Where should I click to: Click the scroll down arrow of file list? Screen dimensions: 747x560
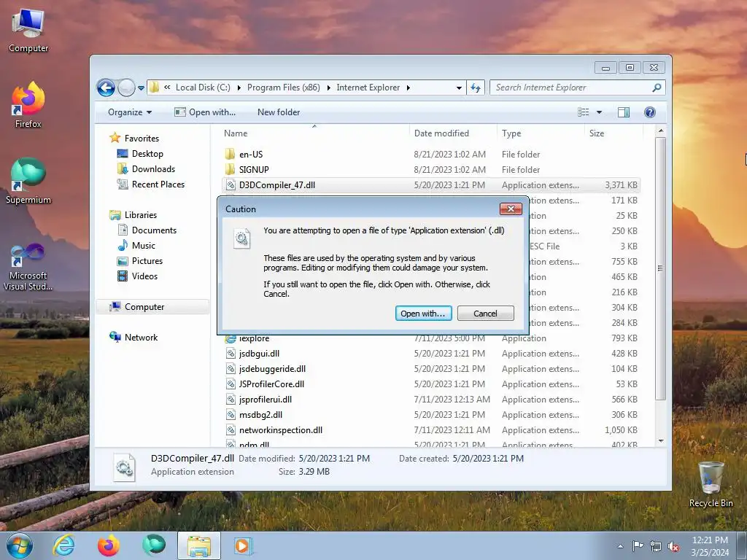(x=660, y=441)
